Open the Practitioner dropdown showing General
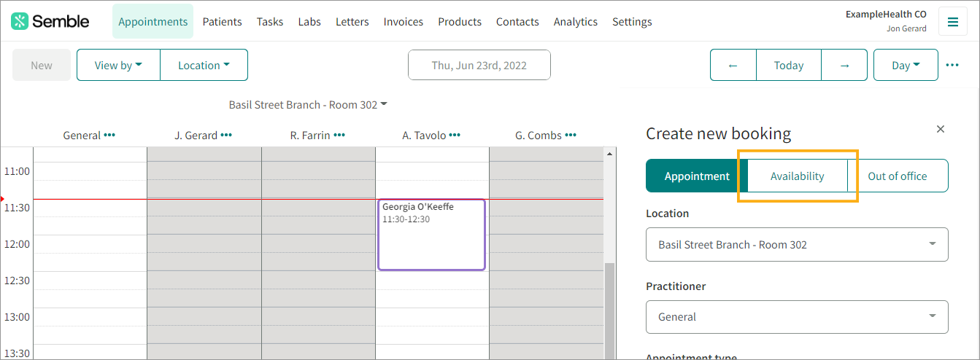This screenshot has height=360, width=980. 797,317
